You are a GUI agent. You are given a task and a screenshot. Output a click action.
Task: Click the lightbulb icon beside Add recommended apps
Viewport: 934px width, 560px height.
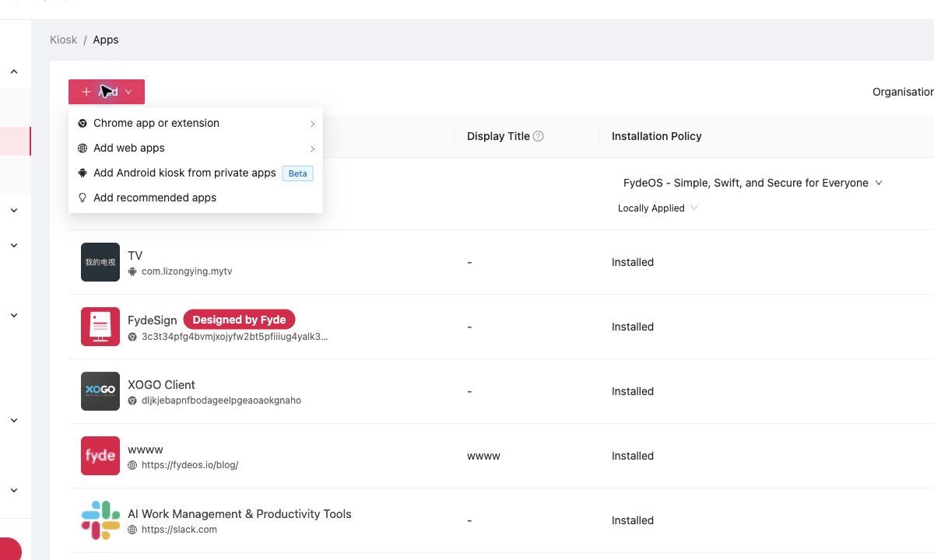pyautogui.click(x=83, y=198)
